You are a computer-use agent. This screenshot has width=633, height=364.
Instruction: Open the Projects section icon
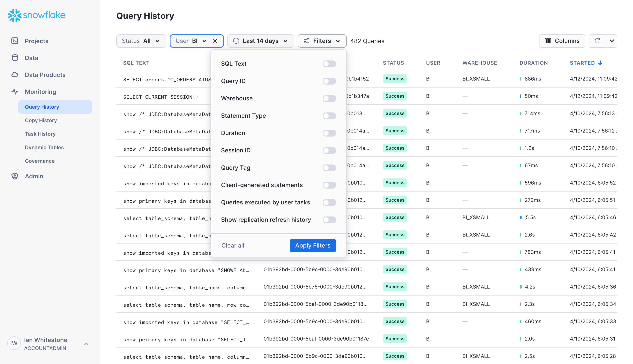coord(15,41)
